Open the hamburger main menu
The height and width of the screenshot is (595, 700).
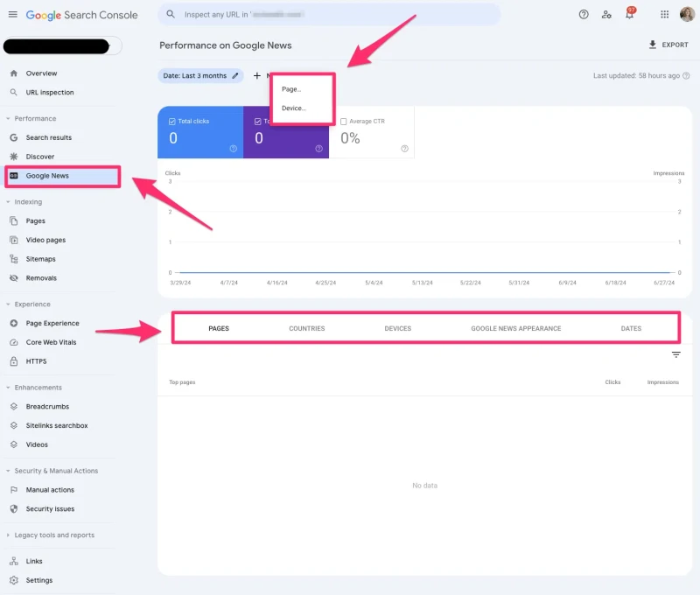pyautogui.click(x=13, y=14)
